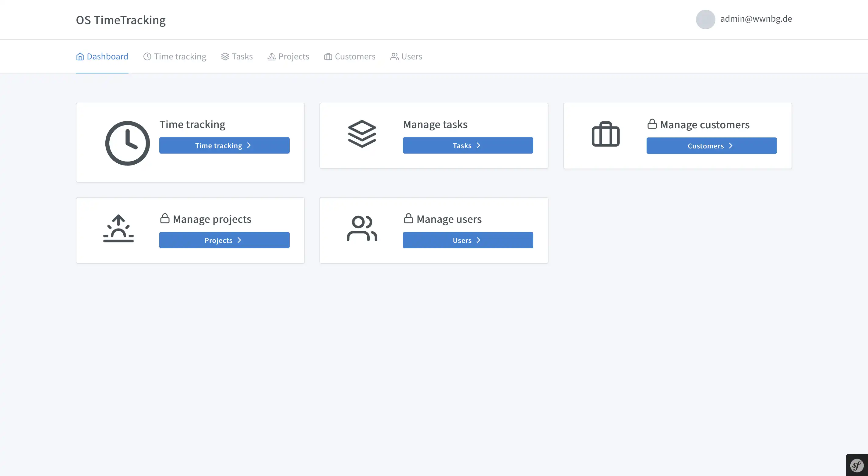This screenshot has height=476, width=868.
Task: Click the sunrise icon on Manage projects card
Action: click(118, 229)
